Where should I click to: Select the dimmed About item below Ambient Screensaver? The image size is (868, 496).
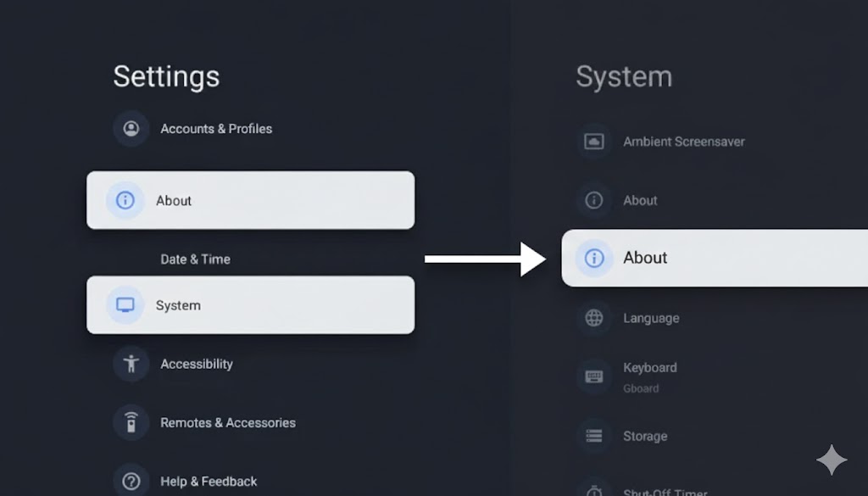[x=640, y=201]
